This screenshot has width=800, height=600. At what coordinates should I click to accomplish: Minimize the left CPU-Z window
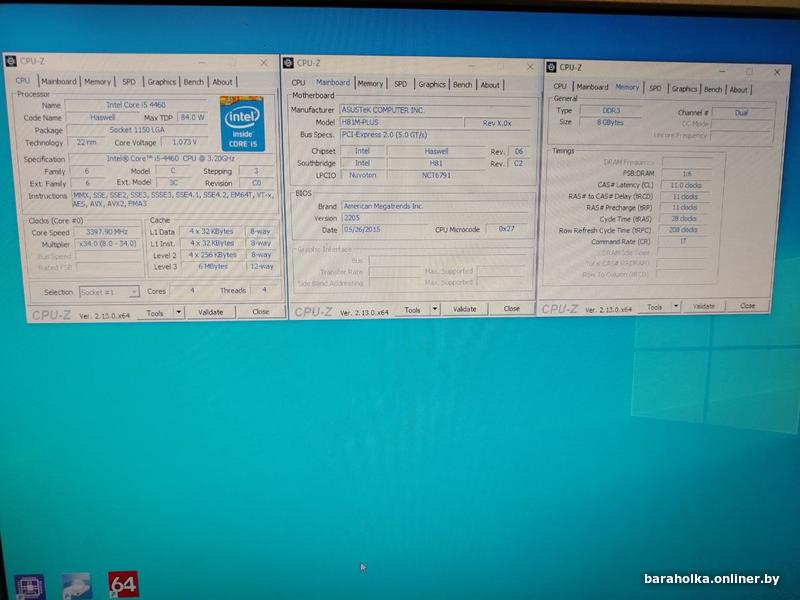click(202, 62)
